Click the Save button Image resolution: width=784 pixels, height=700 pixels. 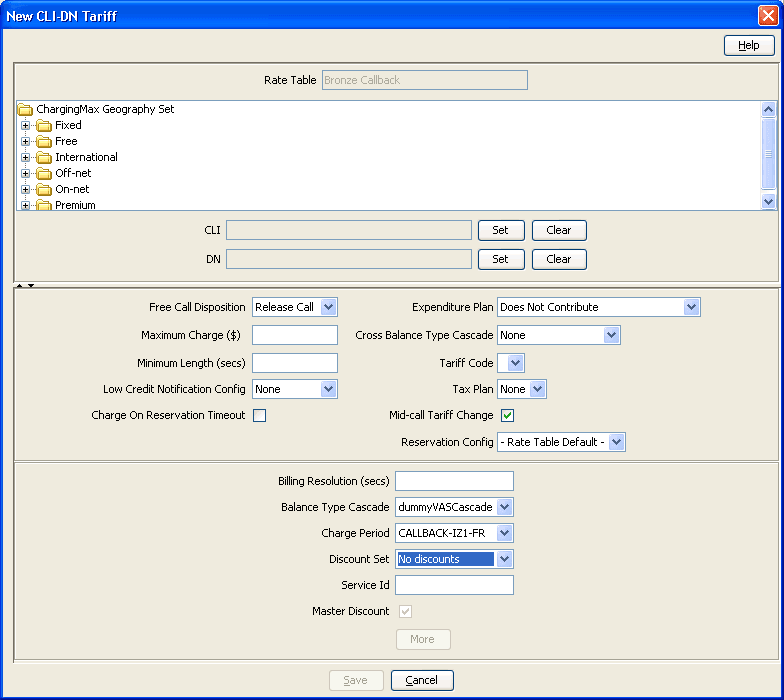[356, 680]
